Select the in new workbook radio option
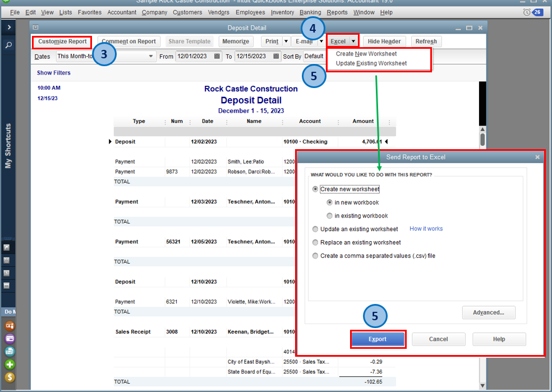 pyautogui.click(x=329, y=202)
